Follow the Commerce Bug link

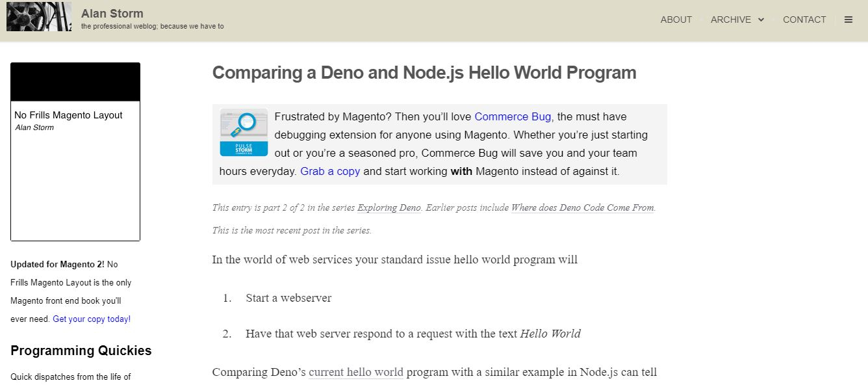point(513,116)
